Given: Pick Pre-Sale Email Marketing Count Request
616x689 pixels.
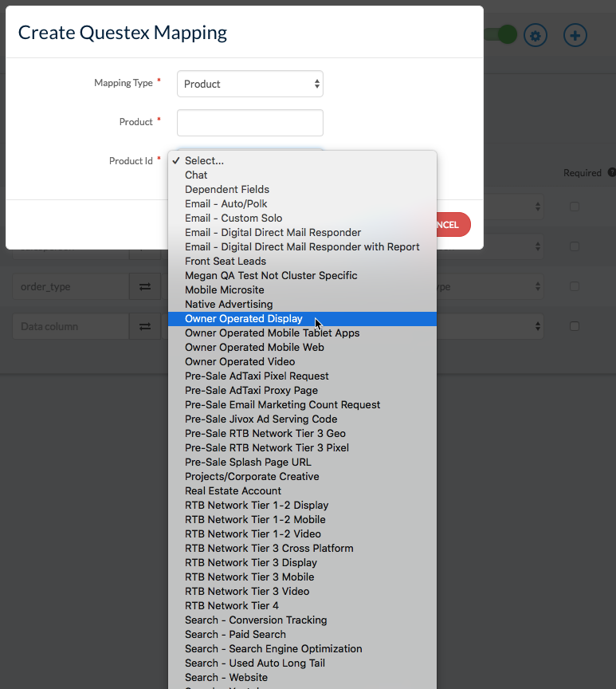Looking at the screenshot, I should point(302,405).
